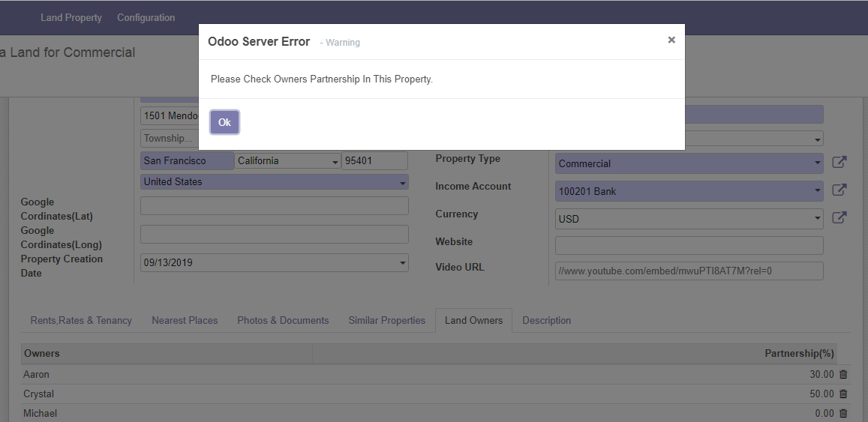Expand the Property Type Commercial dropdown
868x422 pixels.
coord(689,163)
